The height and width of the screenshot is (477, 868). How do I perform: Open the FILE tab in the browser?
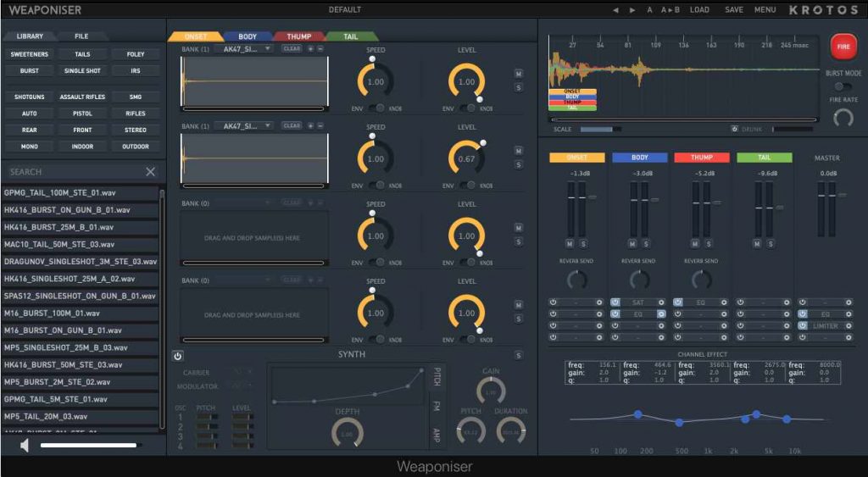(81, 36)
